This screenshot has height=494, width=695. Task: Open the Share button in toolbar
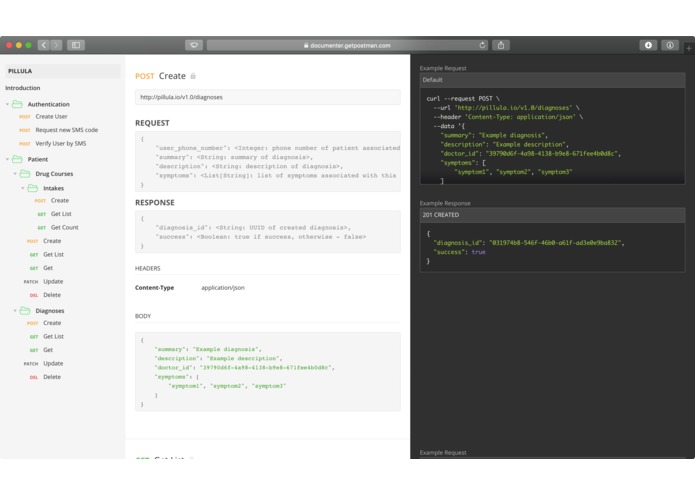(501, 45)
